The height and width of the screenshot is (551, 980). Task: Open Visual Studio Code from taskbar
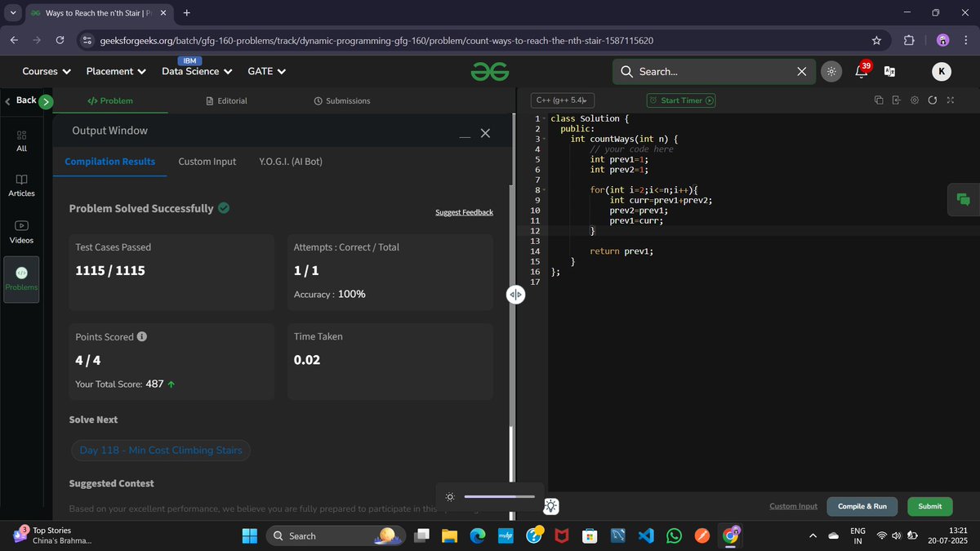coord(646,535)
